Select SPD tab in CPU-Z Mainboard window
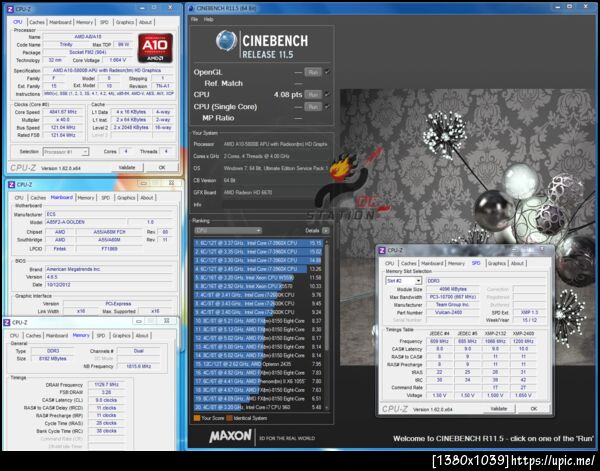The image size is (600, 471). (105, 198)
